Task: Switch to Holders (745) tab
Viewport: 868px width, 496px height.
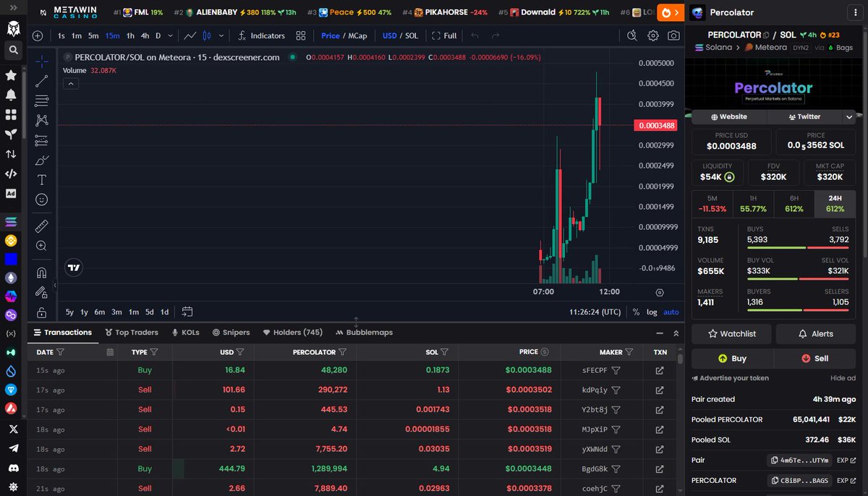Action: click(293, 333)
